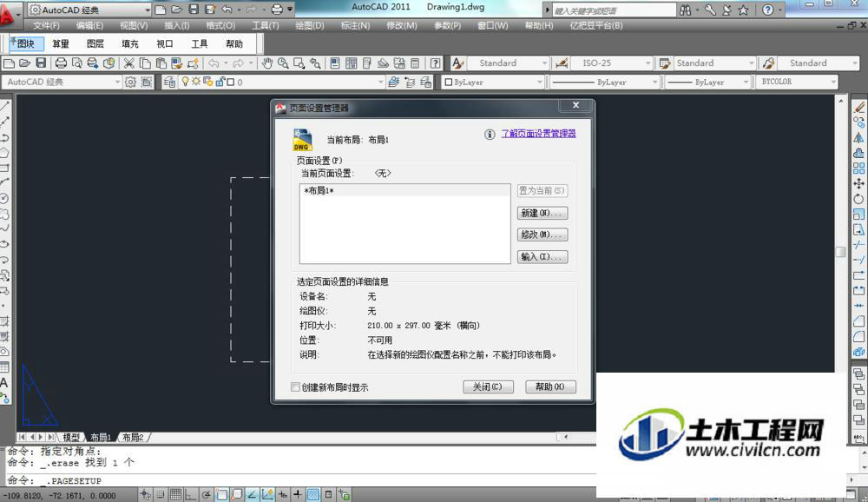Click the Text Style icon
This screenshot has width=868, height=502.
(457, 63)
